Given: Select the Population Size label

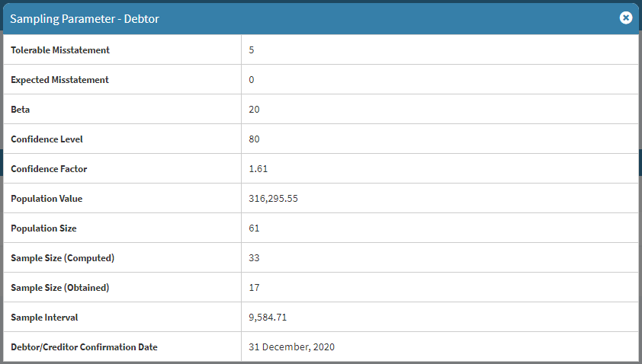Looking at the screenshot, I should click(x=43, y=228).
